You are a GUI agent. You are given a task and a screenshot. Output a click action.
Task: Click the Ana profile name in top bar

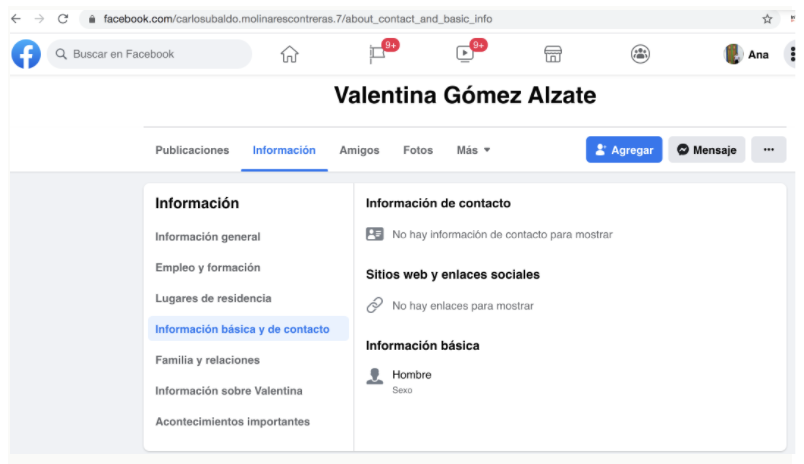point(758,54)
